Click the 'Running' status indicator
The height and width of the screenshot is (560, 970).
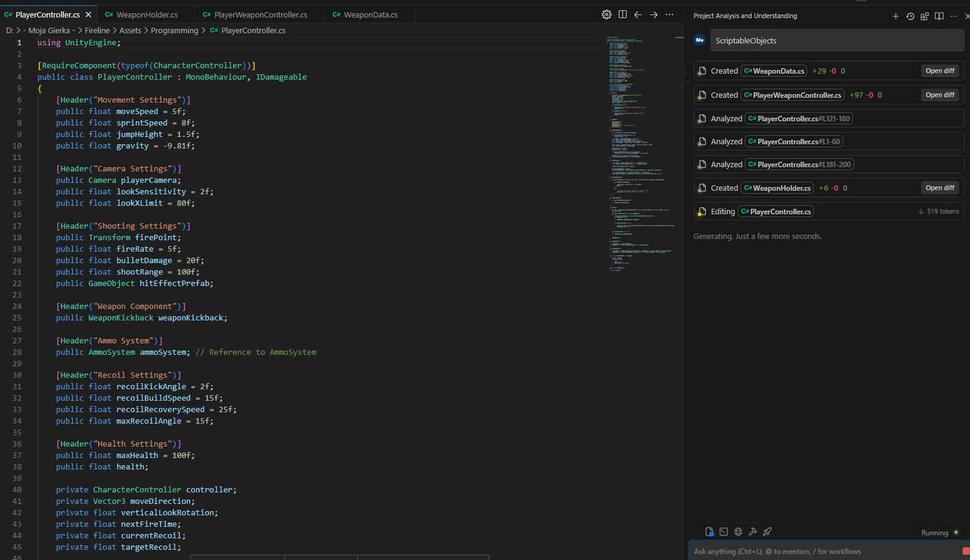(x=940, y=532)
